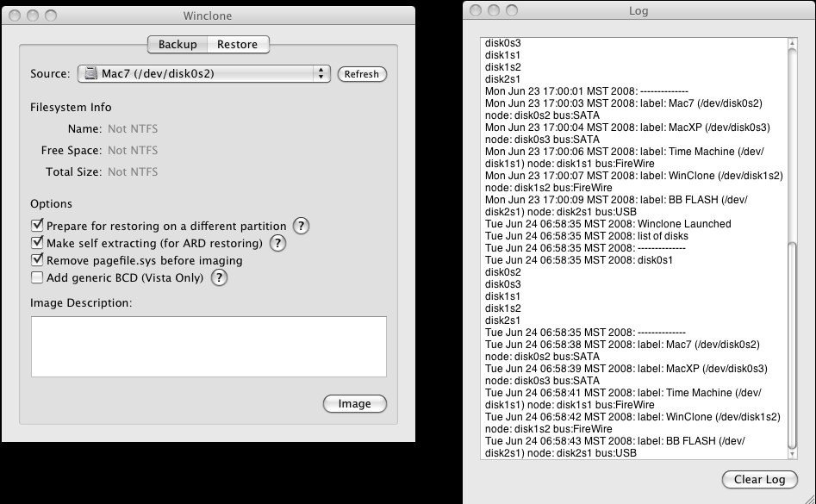Click the 'list of disks' log entry
The width and height of the screenshot is (816, 504).
tap(587, 236)
